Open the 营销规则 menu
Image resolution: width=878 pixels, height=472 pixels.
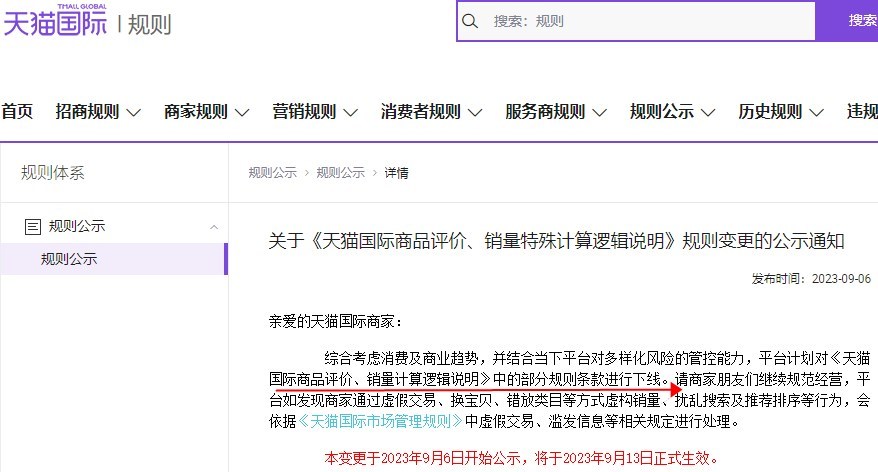(x=304, y=111)
